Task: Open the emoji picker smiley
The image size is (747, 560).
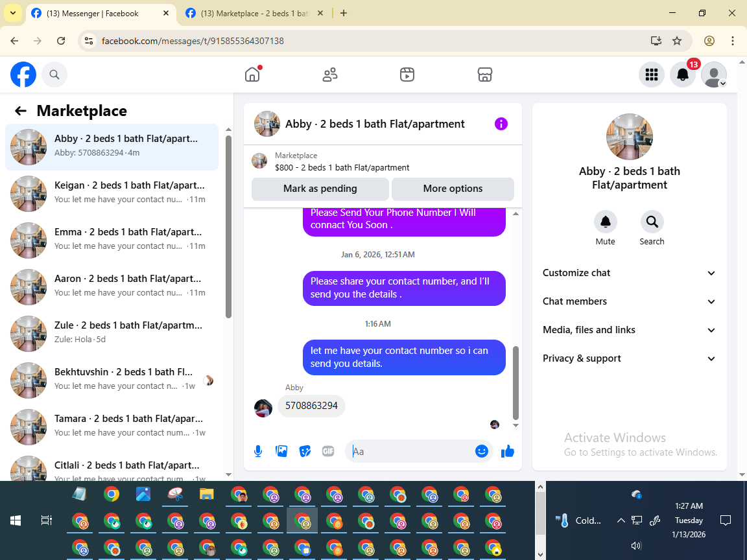Action: point(482,451)
